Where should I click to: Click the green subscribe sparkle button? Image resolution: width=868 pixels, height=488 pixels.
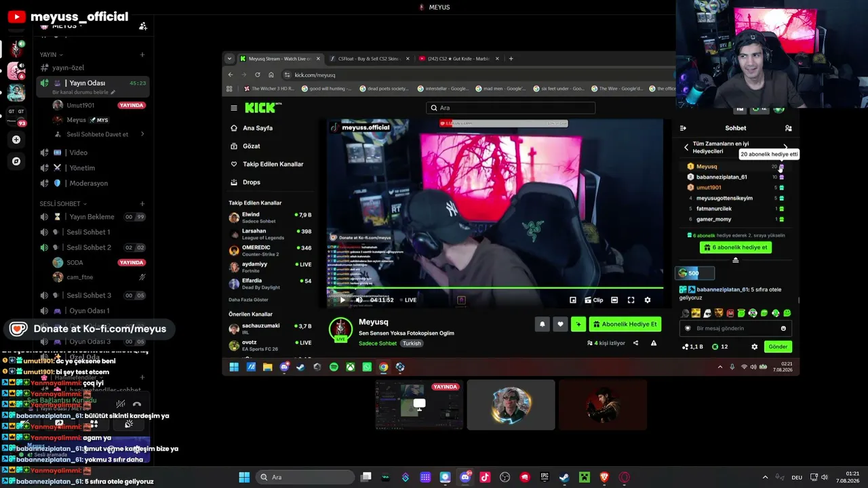(x=578, y=324)
